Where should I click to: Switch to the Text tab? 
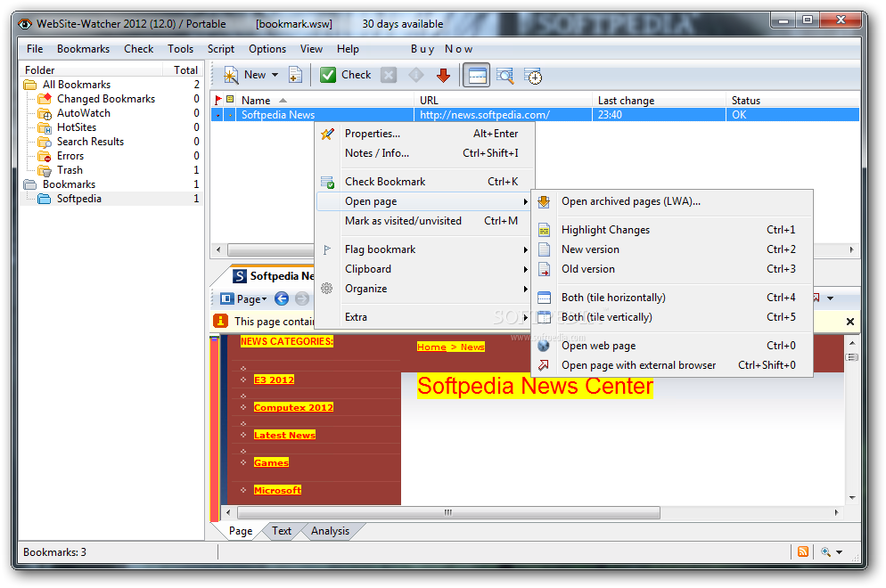tap(282, 531)
